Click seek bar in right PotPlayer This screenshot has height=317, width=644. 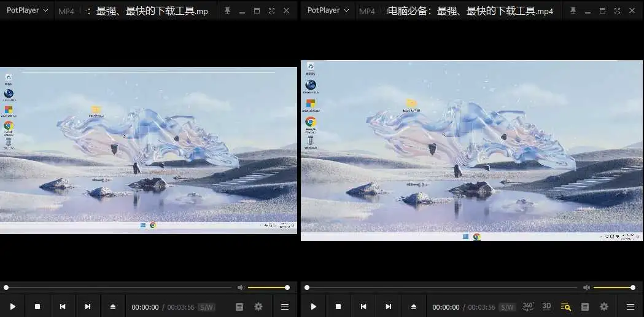click(x=441, y=288)
